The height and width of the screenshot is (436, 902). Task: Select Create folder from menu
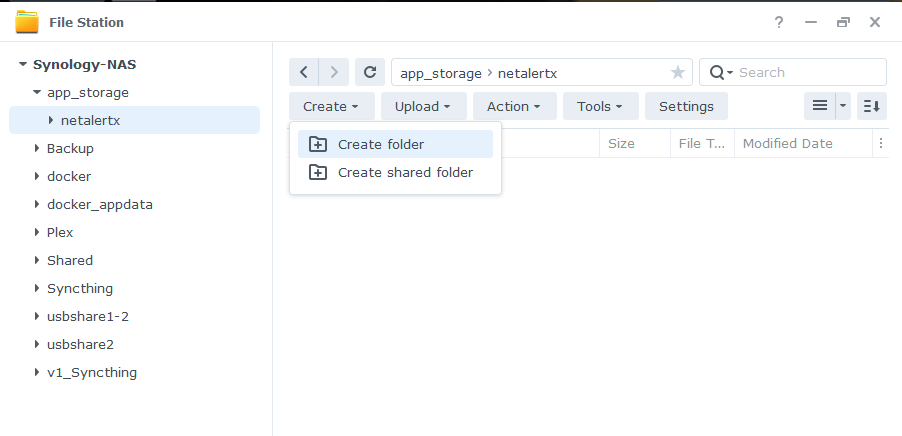pos(380,144)
